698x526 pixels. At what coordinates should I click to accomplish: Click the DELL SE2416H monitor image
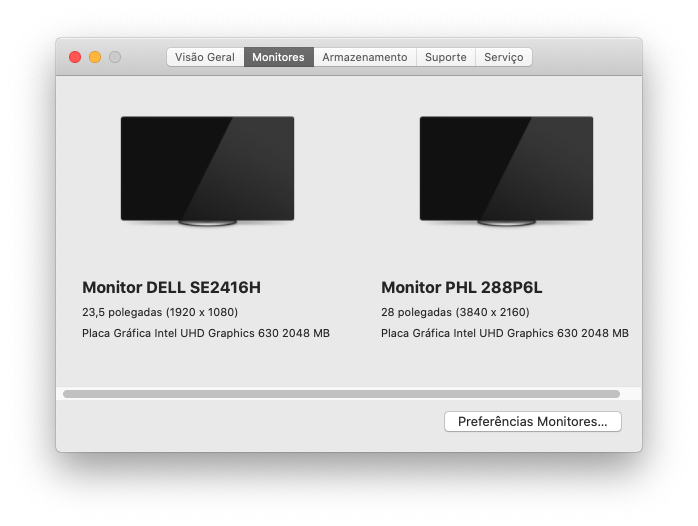click(207, 171)
